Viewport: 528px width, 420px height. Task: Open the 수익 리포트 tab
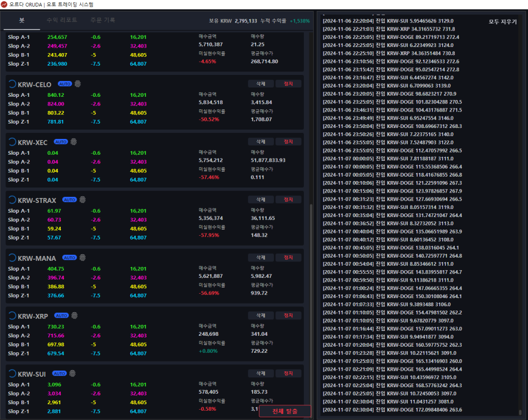62,20
